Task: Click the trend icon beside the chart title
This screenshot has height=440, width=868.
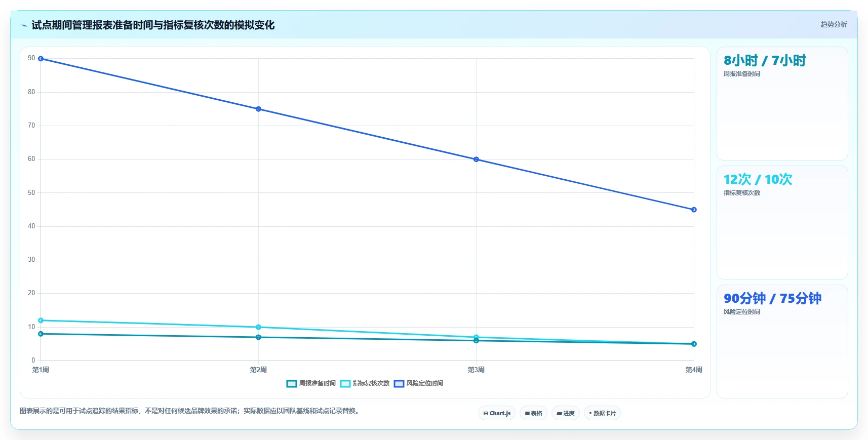Action: point(24,25)
